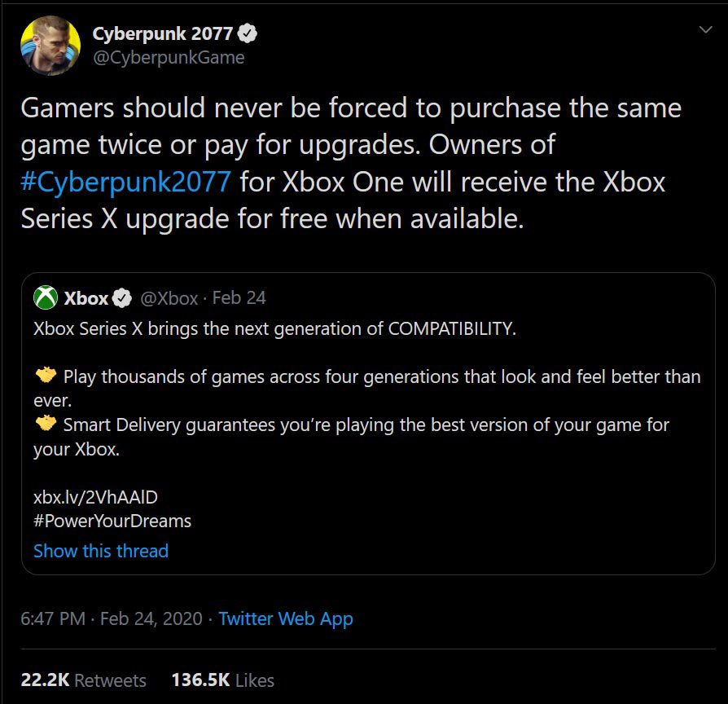Click the Cyberpunk 2077 profile avatar
The image size is (728, 704).
click(x=50, y=46)
